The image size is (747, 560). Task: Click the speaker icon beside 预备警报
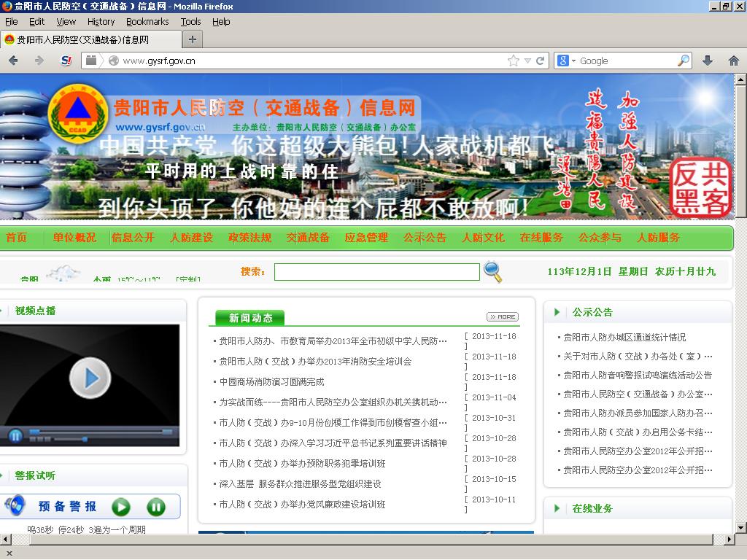[x=15, y=505]
